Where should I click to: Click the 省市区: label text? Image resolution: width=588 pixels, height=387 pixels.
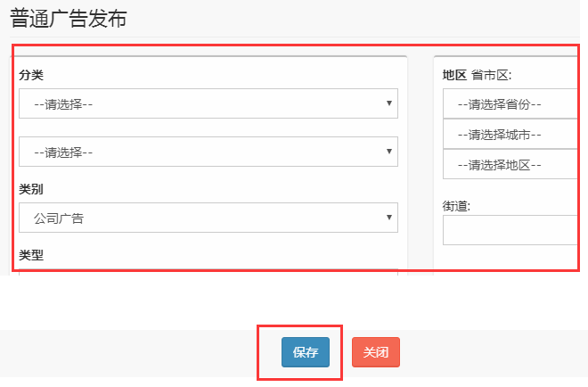pyautogui.click(x=492, y=75)
